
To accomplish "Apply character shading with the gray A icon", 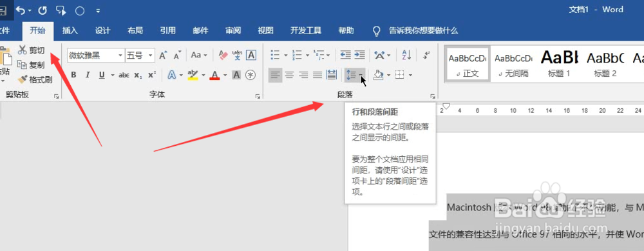I will 236,75.
